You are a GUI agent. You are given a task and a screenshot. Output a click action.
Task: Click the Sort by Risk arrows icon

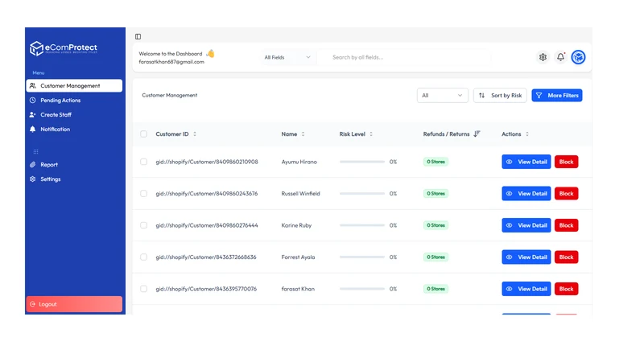pos(481,95)
